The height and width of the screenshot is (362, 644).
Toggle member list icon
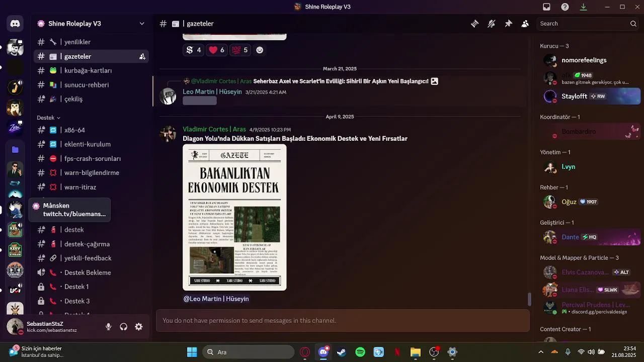tap(525, 24)
